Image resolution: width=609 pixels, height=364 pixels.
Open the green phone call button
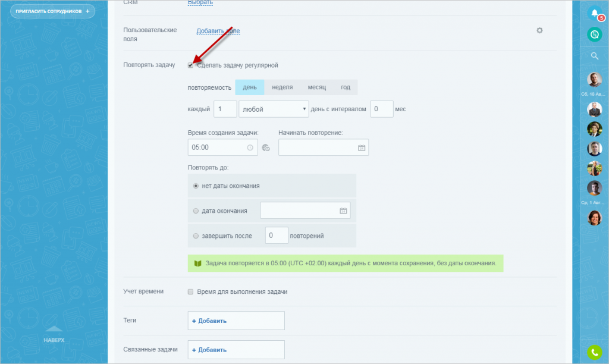[x=595, y=352]
